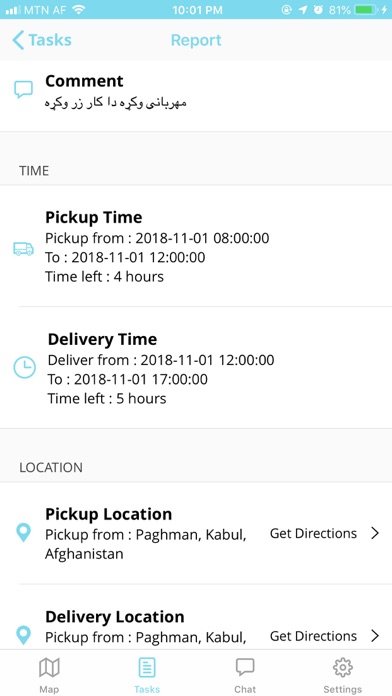Screen dimensions: 392x696
Task: Tap the Report title in header
Action: [x=196, y=40]
